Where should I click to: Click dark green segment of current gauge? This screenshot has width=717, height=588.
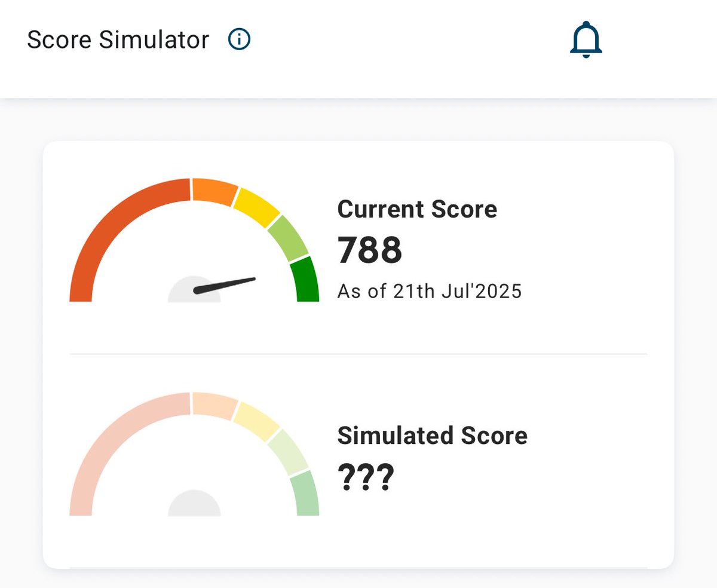click(x=306, y=279)
